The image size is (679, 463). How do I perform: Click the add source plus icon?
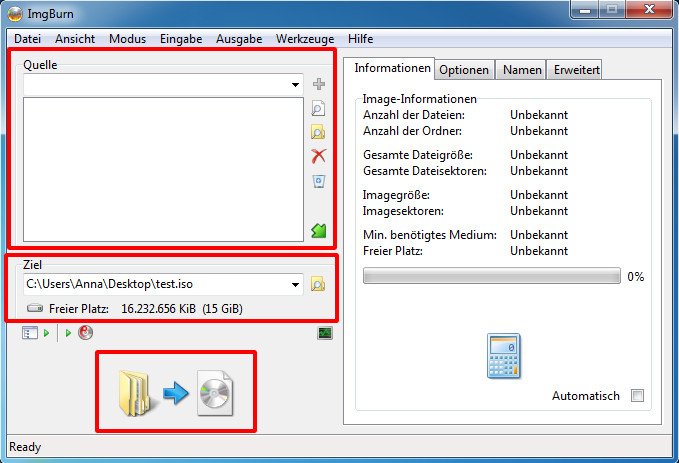pos(319,85)
